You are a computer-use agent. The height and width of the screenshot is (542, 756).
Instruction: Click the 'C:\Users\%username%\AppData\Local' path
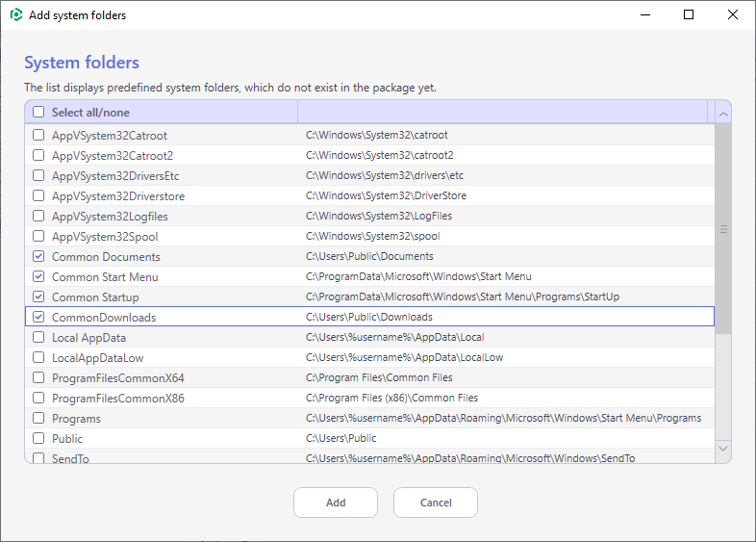[395, 337]
